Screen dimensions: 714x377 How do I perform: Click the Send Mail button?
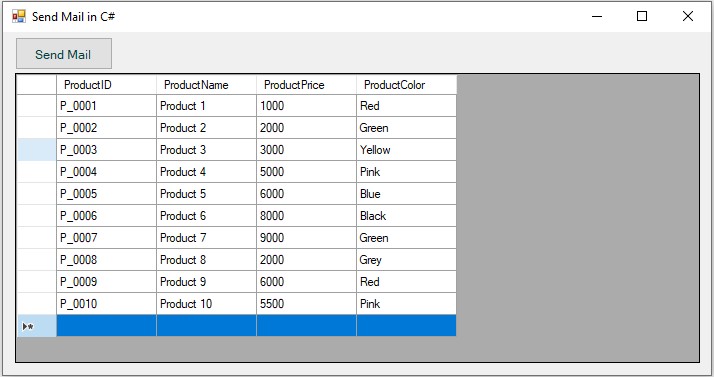pyautogui.click(x=64, y=54)
